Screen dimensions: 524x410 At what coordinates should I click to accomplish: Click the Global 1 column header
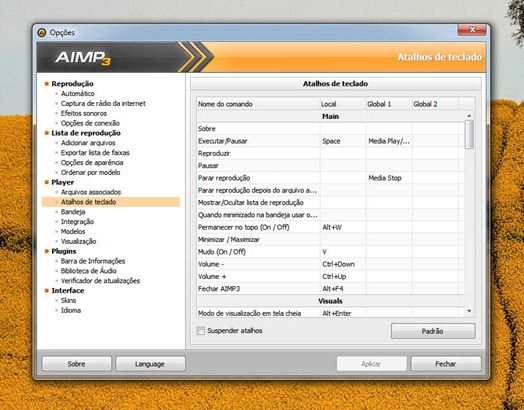point(389,104)
